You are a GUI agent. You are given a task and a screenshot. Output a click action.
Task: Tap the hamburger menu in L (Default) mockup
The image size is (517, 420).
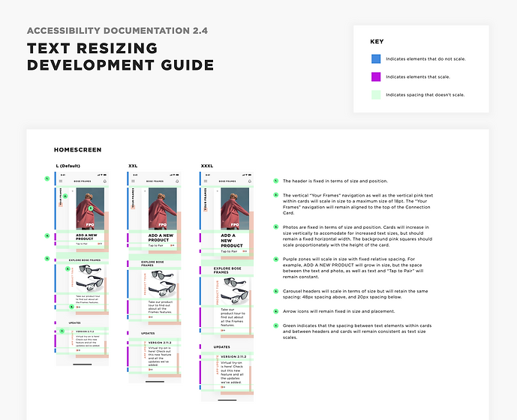tap(61, 181)
